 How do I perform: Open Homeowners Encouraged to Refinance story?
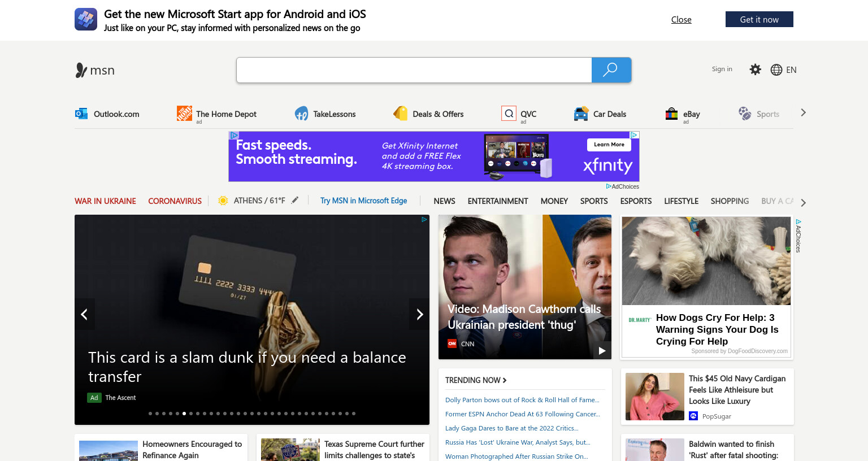coord(192,450)
